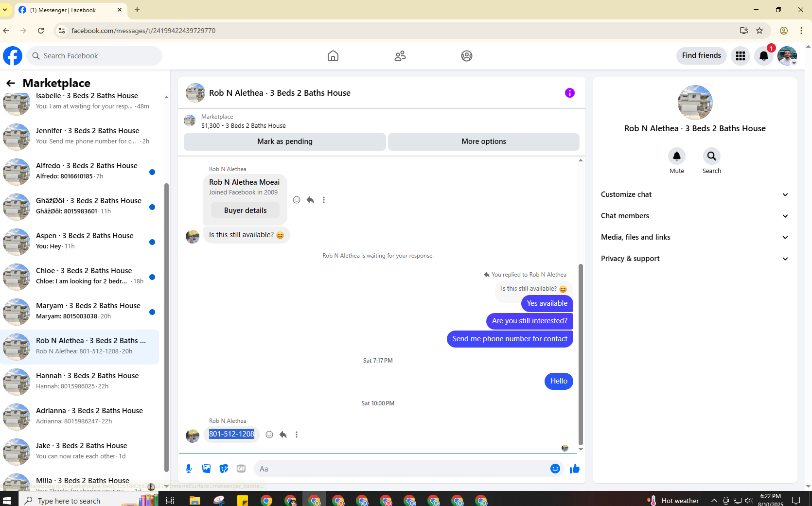
Task: React to Rob N Alethea Moeai card
Action: (x=297, y=200)
